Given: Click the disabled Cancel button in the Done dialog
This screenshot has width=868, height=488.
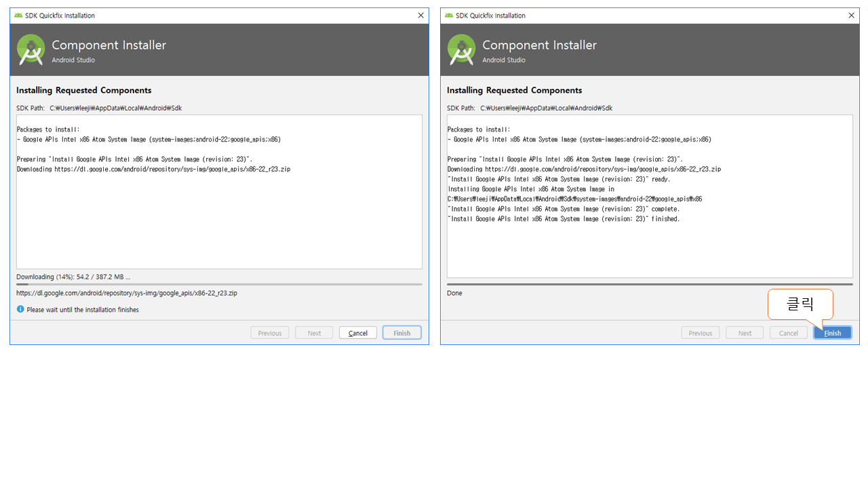Looking at the screenshot, I should 788,333.
